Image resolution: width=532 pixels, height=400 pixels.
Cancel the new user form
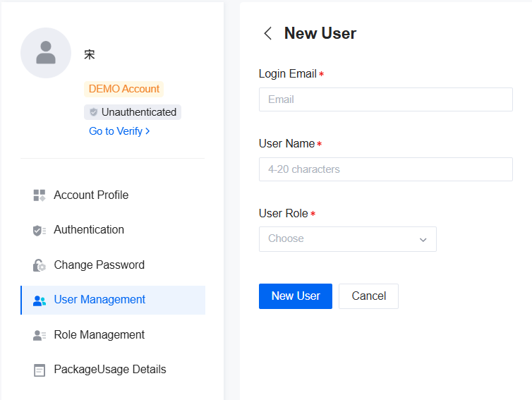point(368,296)
